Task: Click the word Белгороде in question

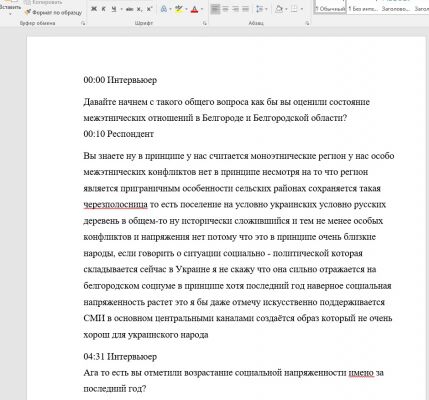Action: point(223,118)
